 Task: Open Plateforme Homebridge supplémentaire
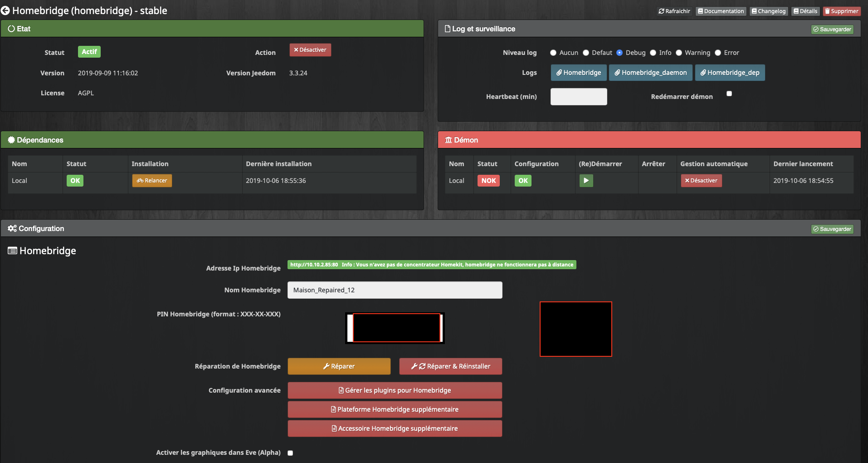coord(395,409)
